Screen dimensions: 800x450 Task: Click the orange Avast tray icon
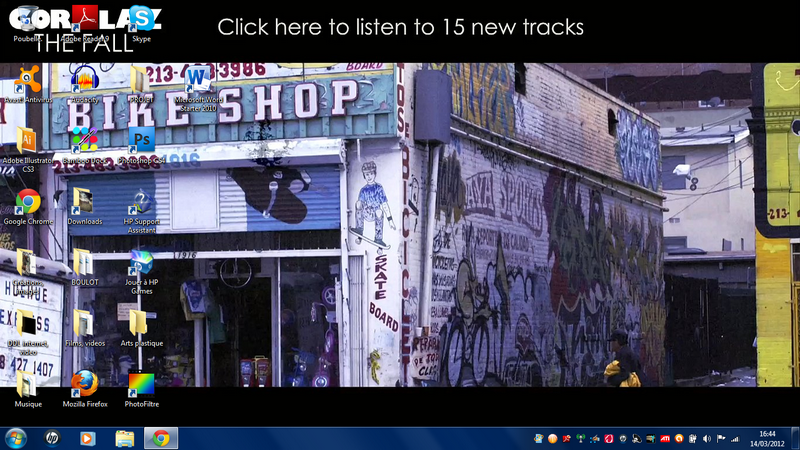[679, 438]
